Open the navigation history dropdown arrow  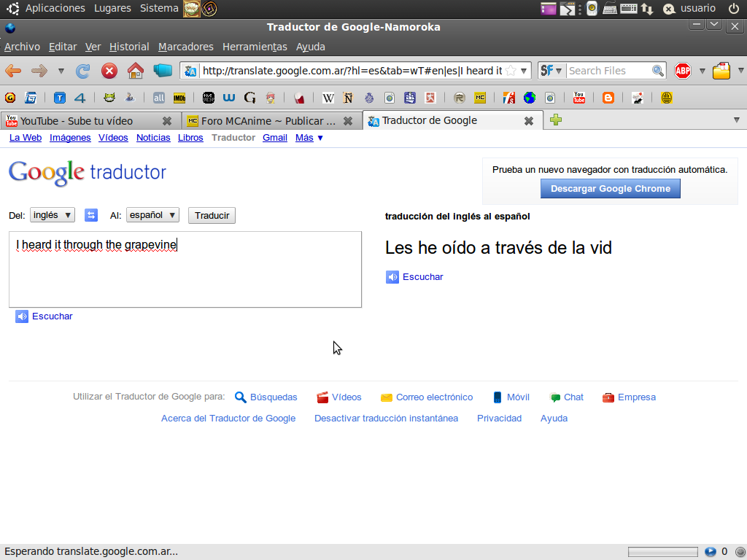click(x=61, y=71)
